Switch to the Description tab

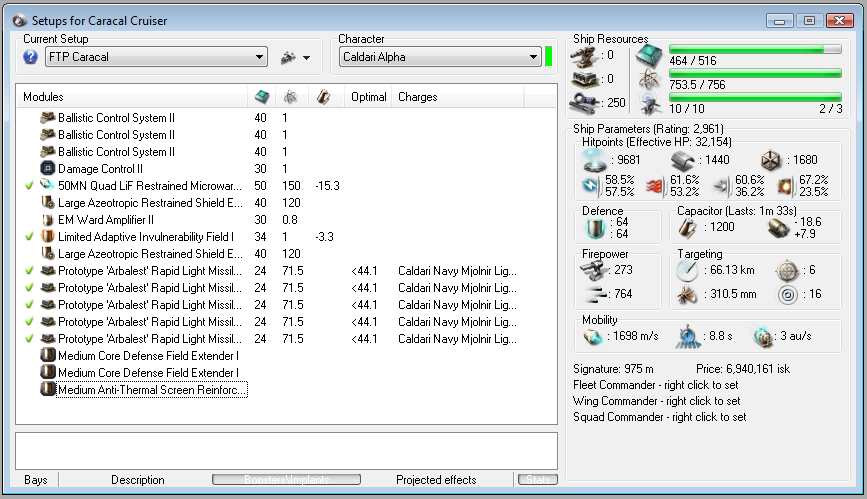(x=138, y=480)
